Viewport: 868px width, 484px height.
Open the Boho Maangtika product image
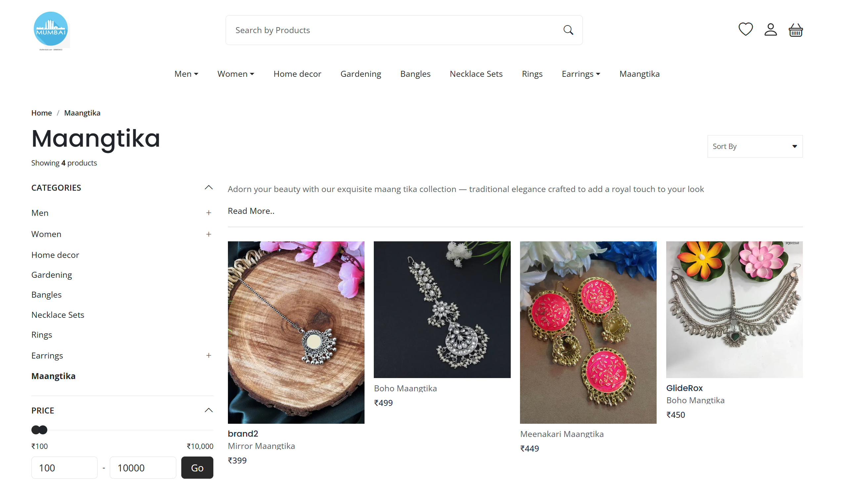click(442, 309)
